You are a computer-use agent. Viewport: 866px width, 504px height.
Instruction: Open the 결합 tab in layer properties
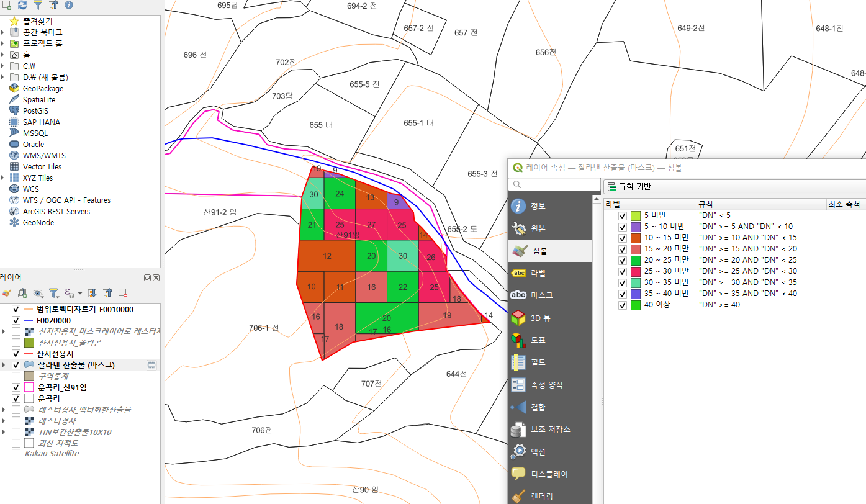pos(549,407)
